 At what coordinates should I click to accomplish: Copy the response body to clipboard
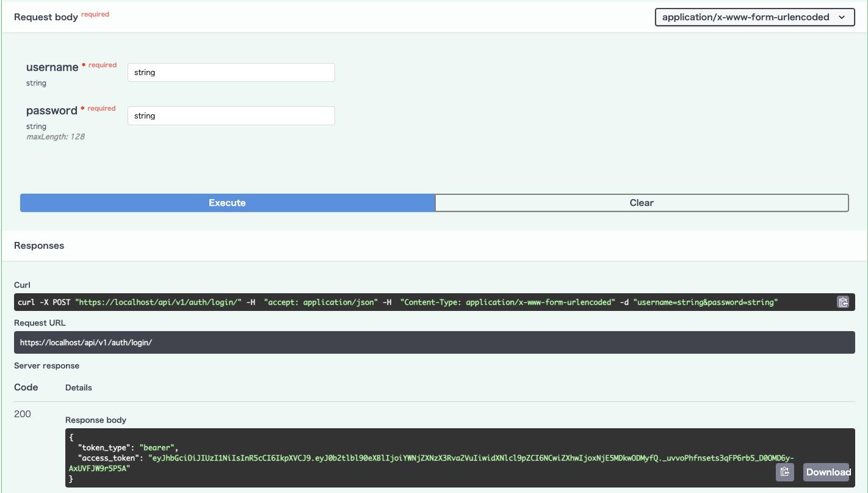tap(784, 472)
